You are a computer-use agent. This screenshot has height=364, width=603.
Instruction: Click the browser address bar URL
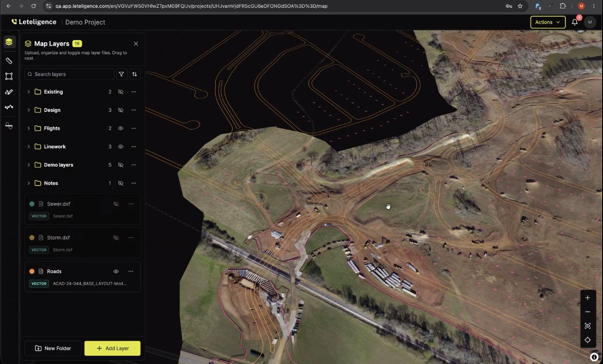click(192, 6)
